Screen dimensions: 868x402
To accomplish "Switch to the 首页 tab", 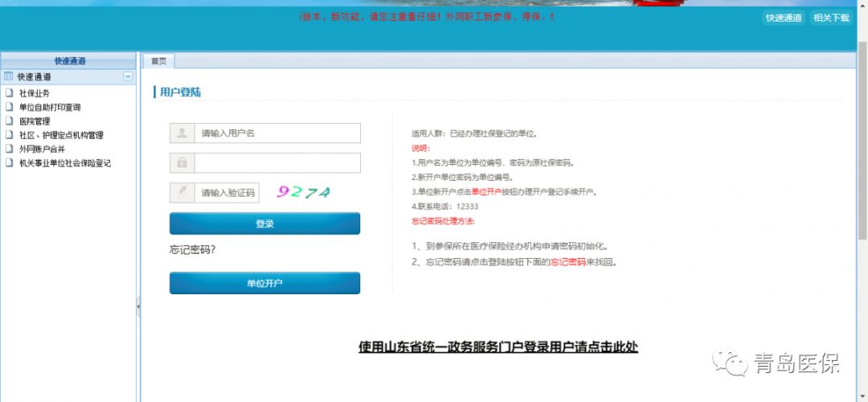I will [x=158, y=61].
